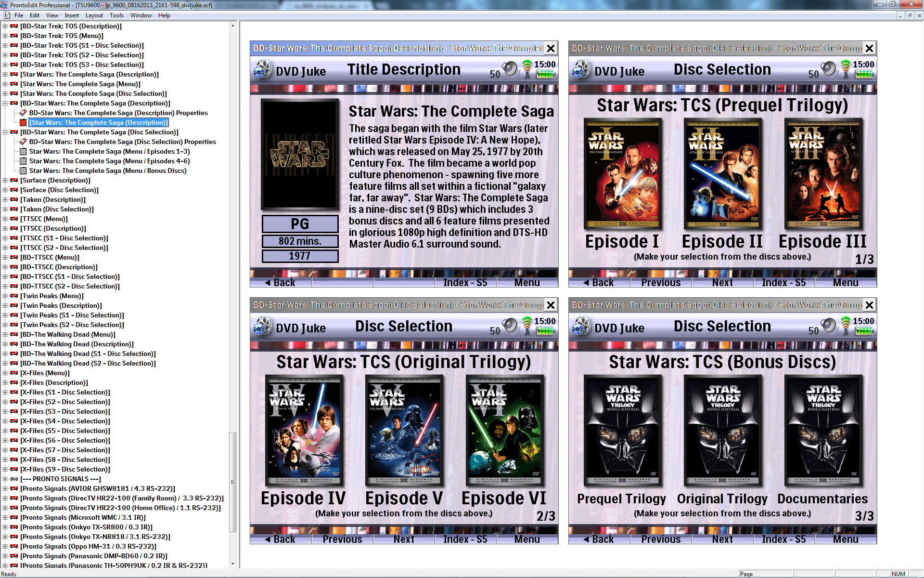Viewport: 924px width, 578px height.
Task: Click the PG rating field
Action: click(x=300, y=224)
